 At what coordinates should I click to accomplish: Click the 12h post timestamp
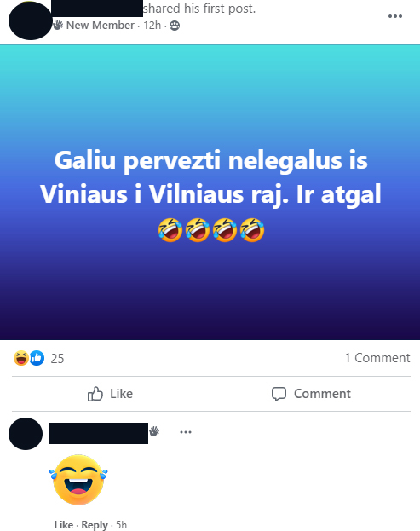point(152,26)
